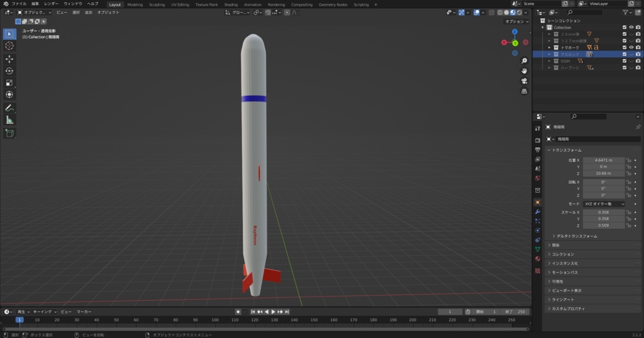Jump to timeline end frame button
The image size is (644, 338).
(x=287, y=312)
